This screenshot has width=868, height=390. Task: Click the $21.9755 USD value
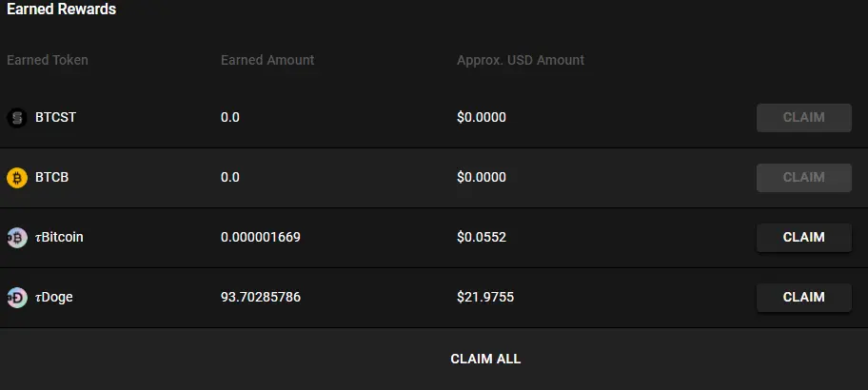[485, 297]
